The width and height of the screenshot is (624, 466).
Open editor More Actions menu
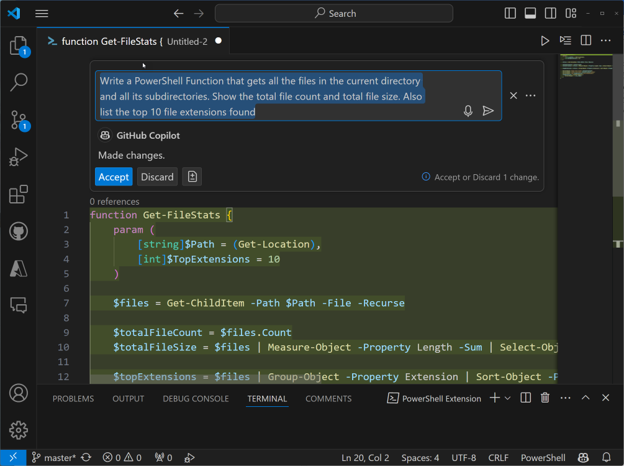606,40
